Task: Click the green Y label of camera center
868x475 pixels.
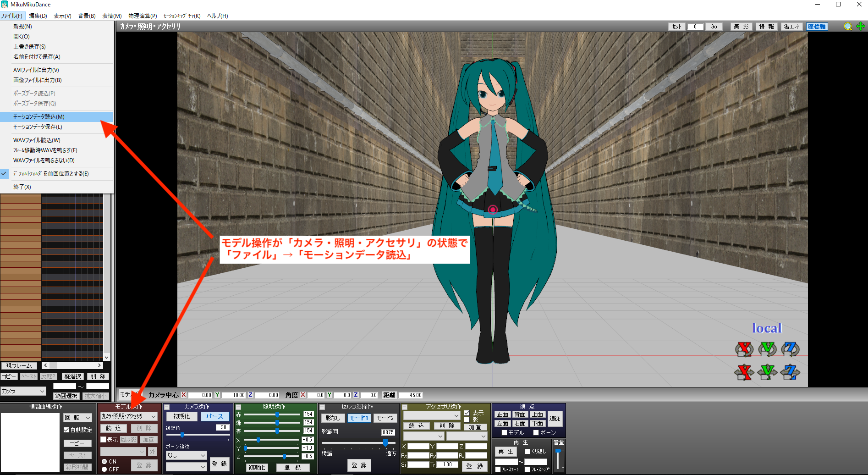Action: tap(217, 395)
